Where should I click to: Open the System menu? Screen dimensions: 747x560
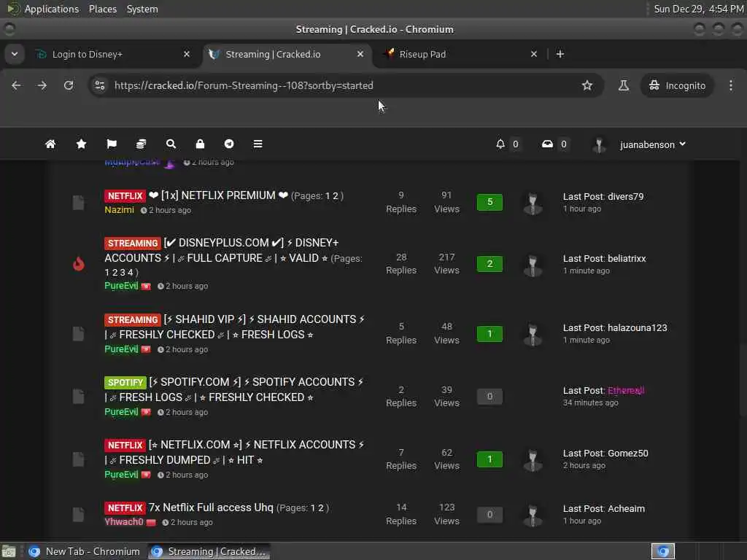point(142,9)
